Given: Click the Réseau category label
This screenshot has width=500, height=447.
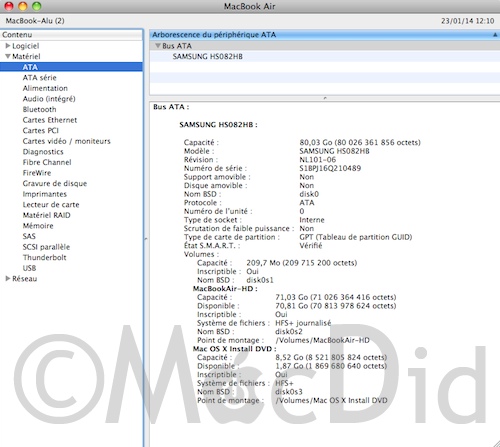Looking at the screenshot, I should pos(25,279).
